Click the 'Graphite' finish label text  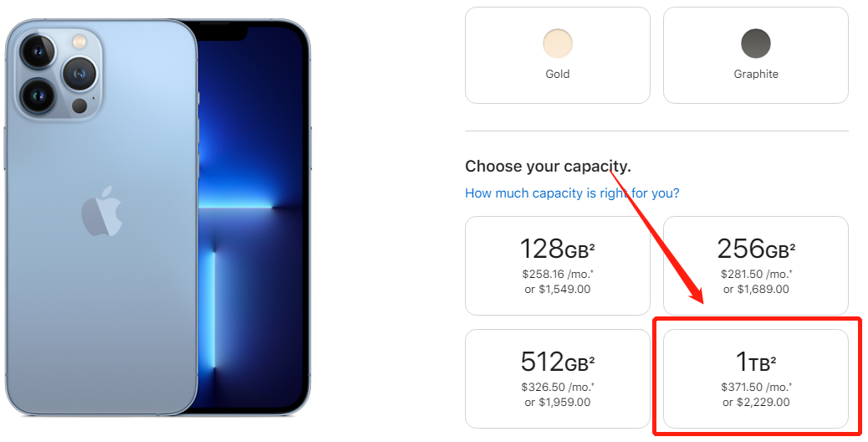click(x=756, y=74)
